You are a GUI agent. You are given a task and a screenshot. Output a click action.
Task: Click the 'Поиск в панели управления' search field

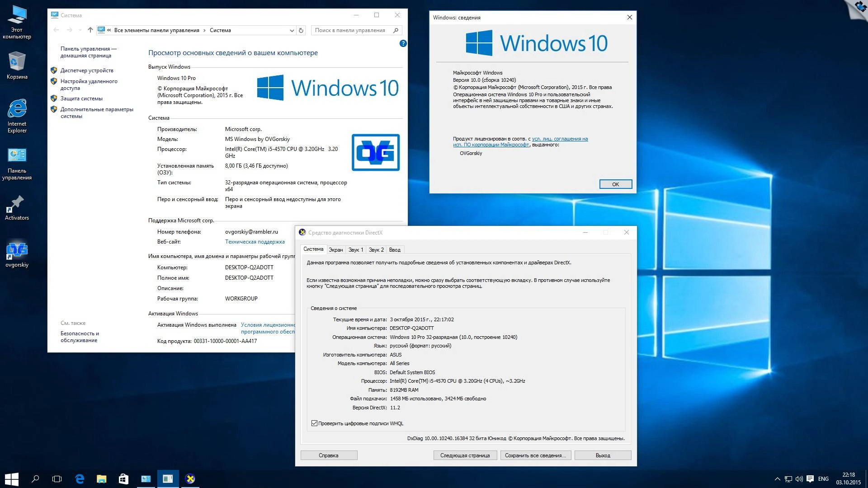pyautogui.click(x=353, y=30)
